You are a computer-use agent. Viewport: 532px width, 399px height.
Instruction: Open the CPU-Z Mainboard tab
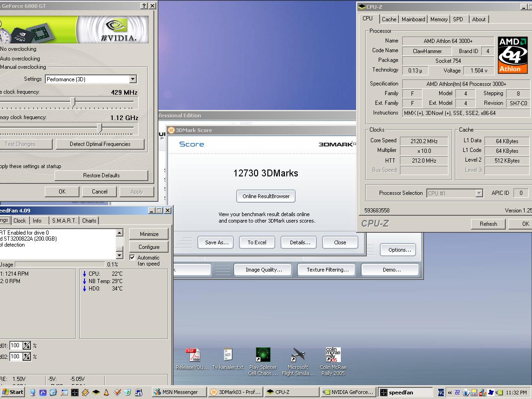413,19
